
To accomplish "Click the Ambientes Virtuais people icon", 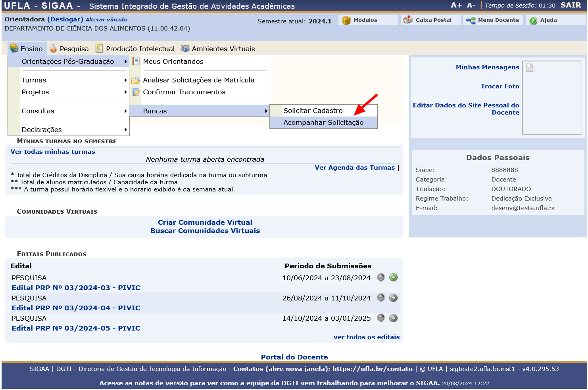I will (x=185, y=48).
